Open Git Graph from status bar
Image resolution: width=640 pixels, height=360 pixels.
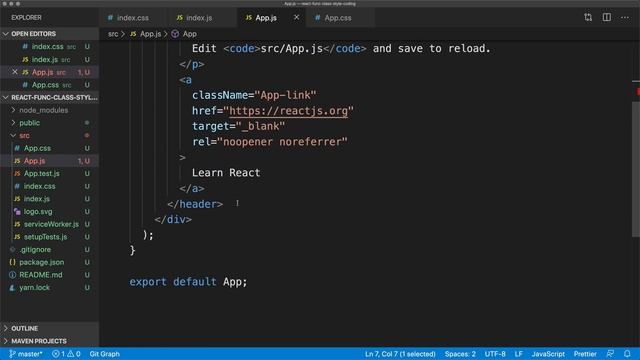[x=104, y=354]
